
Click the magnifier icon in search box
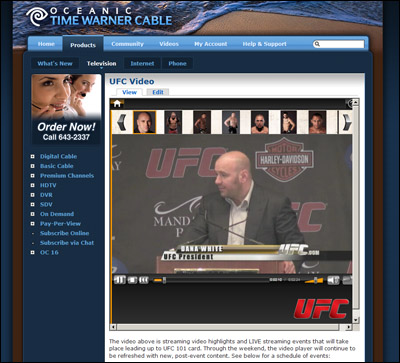click(x=317, y=44)
